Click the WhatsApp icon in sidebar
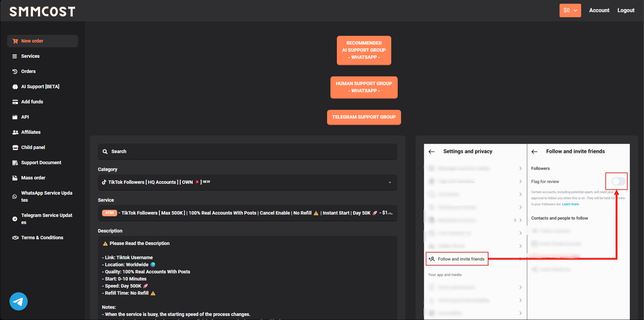Viewport: 644px width, 320px height. 15,196
